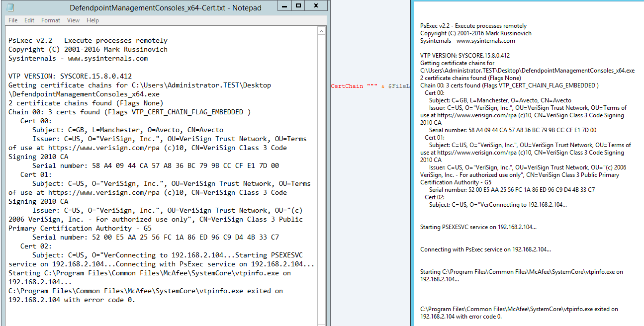
Task: Click serial number '52 00 E5 AA' in Notepad
Action: pos(156,238)
